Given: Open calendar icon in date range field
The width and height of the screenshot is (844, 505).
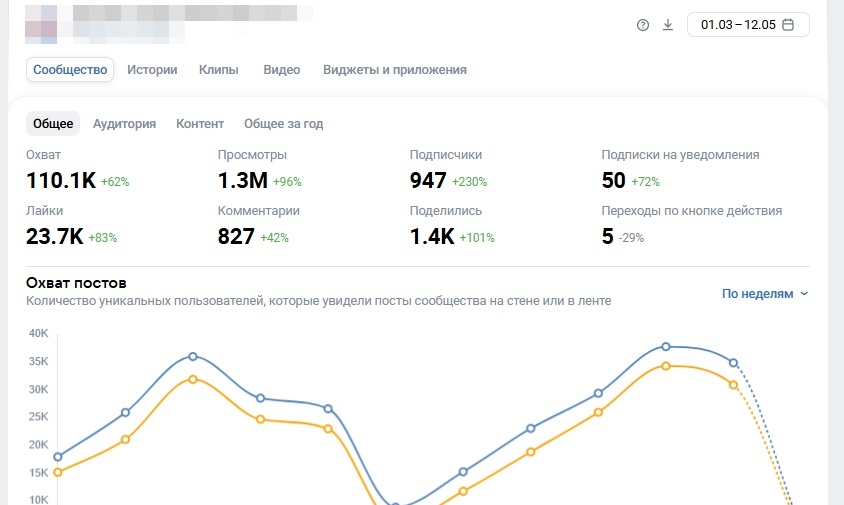Looking at the screenshot, I should 788,25.
